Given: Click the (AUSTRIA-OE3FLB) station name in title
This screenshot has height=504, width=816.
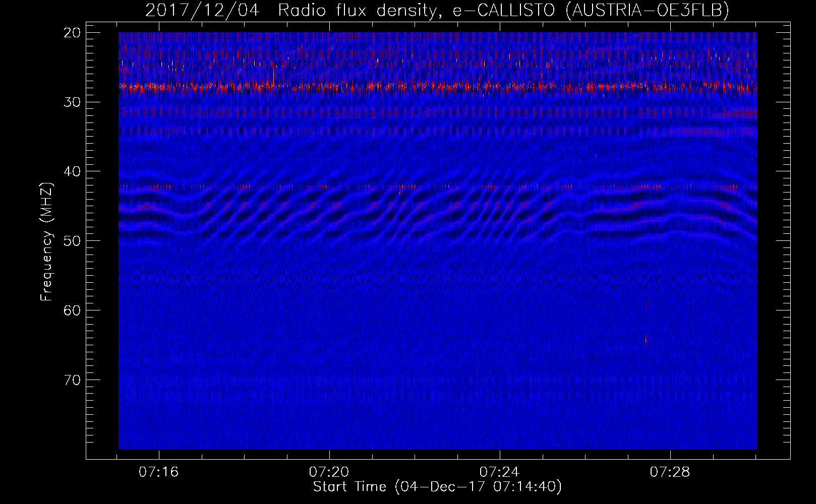Looking at the screenshot, I should 648,10.
